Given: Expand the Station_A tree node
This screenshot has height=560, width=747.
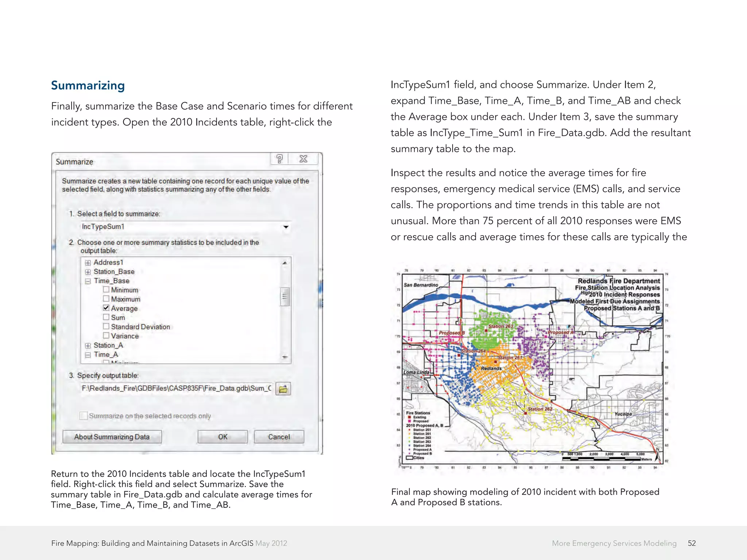Looking at the screenshot, I should [88, 346].
